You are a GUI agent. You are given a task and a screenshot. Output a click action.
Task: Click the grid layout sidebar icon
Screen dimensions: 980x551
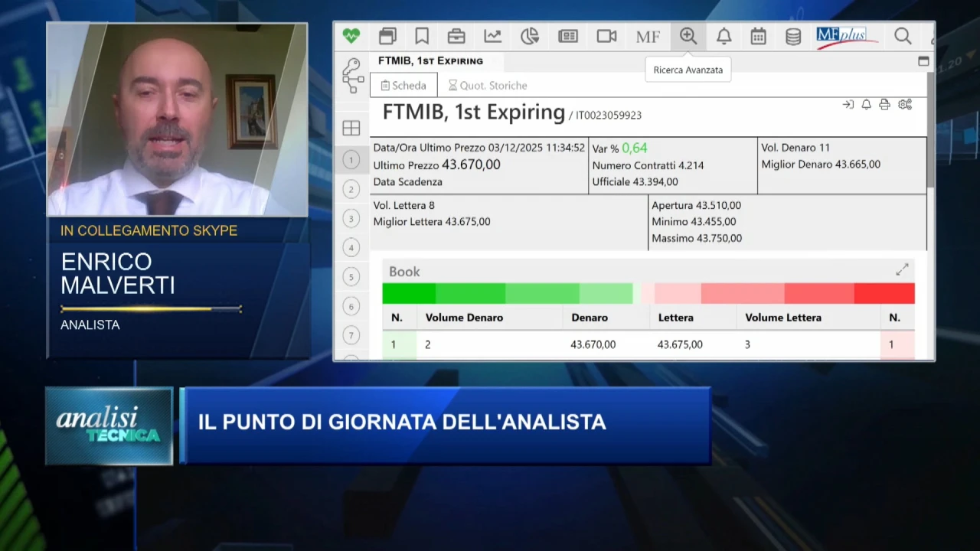[x=351, y=128]
